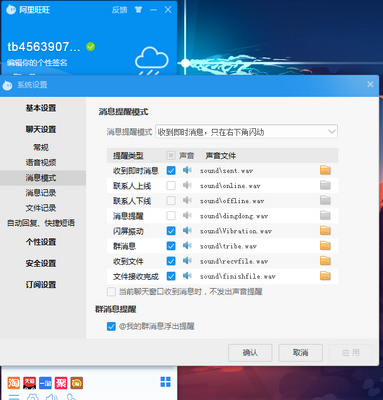Check 当前聊天窗口收到消息时不发出声音提醒
This screenshot has width=383, height=400.
pyautogui.click(x=111, y=292)
